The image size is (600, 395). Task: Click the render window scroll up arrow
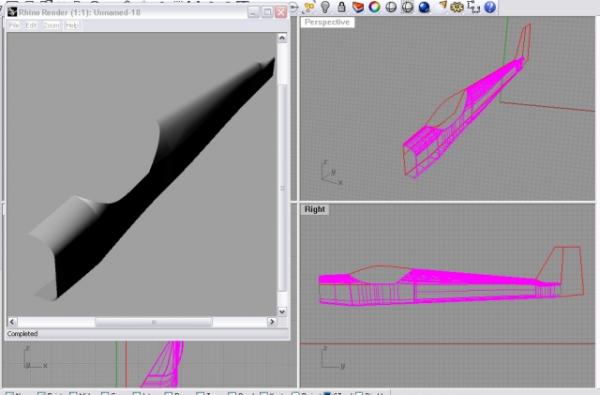(x=282, y=38)
